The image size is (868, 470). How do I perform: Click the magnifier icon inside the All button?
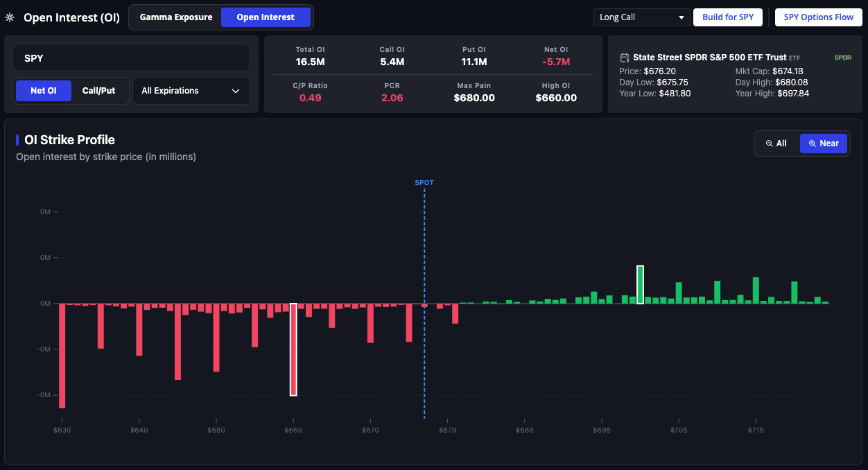770,143
